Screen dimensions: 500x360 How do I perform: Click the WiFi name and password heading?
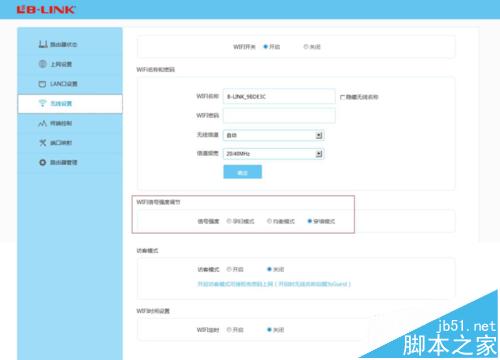click(156, 69)
